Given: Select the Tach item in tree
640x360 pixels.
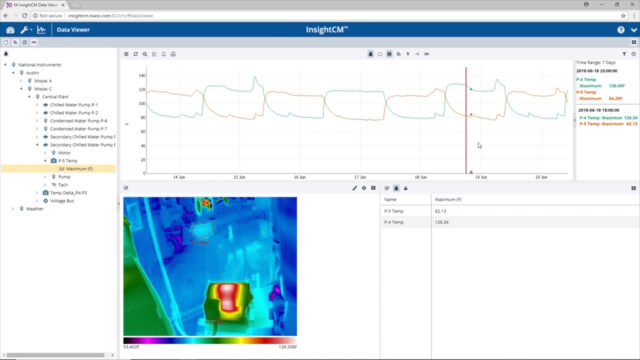Looking at the screenshot, I should tap(63, 184).
